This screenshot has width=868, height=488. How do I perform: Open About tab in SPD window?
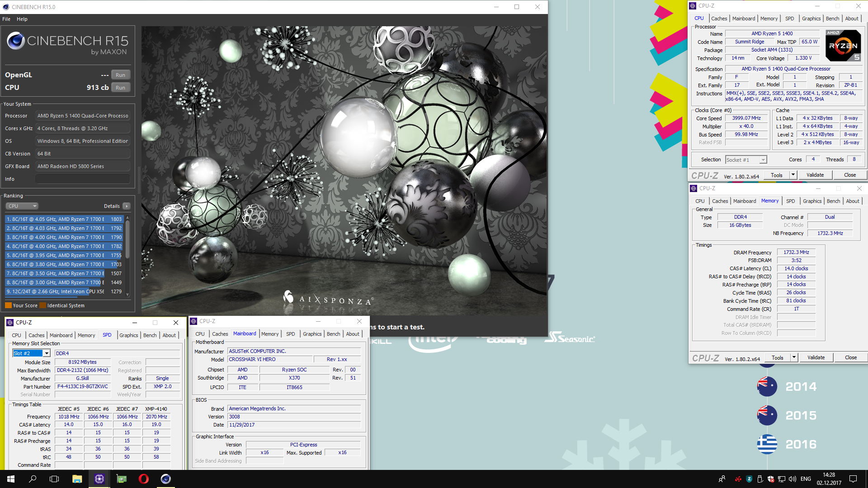tap(169, 335)
